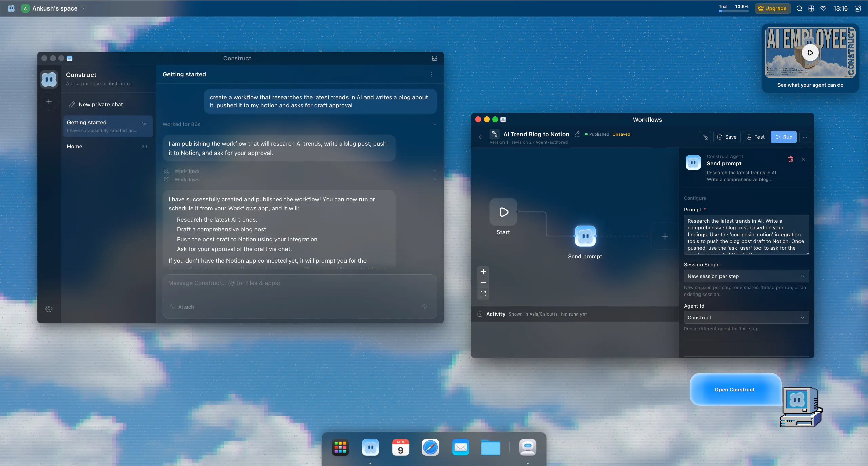
Task: Click the Wi-Fi status icon
Action: pos(823,8)
